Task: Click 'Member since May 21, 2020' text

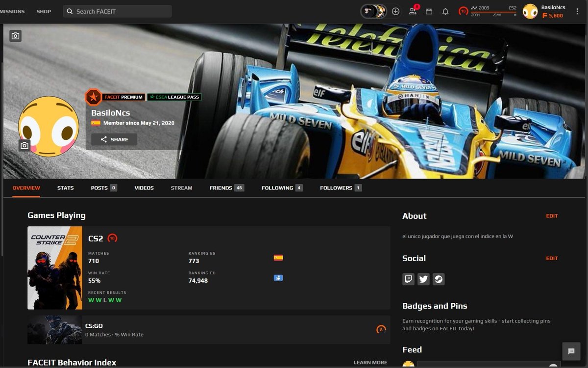Action: 139,123
